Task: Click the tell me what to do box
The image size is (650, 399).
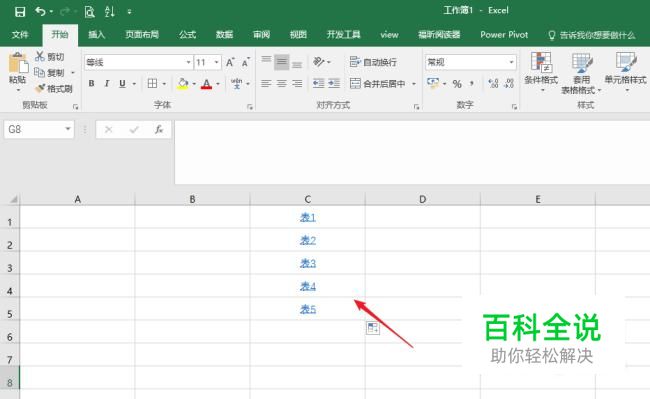Action: [592, 35]
